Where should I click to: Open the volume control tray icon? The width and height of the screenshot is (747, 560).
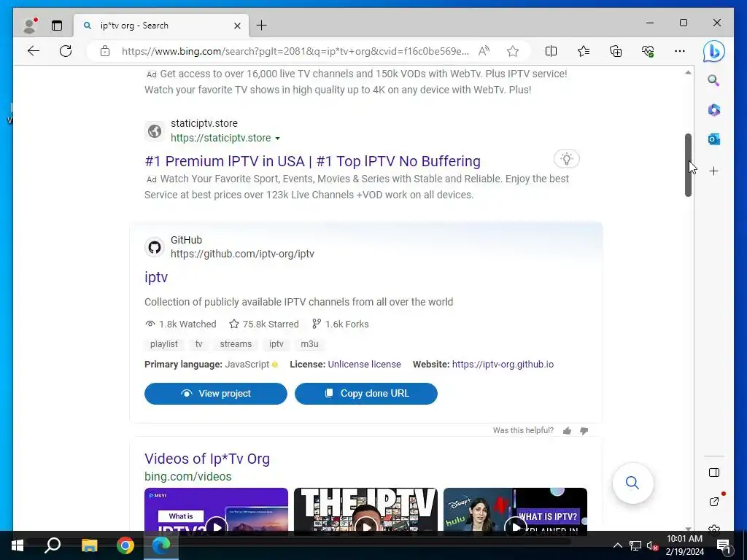click(x=652, y=545)
